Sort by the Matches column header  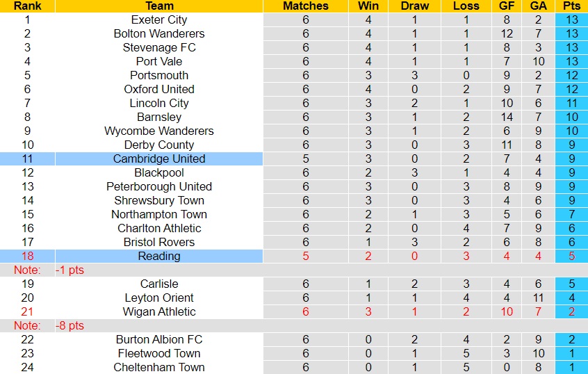pyautogui.click(x=306, y=6)
